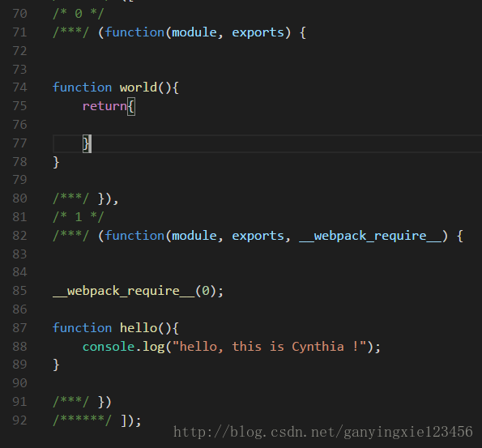This screenshot has width=482, height=448.
Task: Click the 'world' function name
Action: 139,87
